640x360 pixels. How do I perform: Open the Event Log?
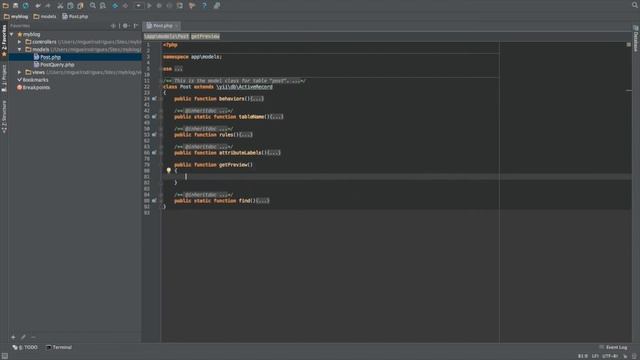click(x=613, y=347)
